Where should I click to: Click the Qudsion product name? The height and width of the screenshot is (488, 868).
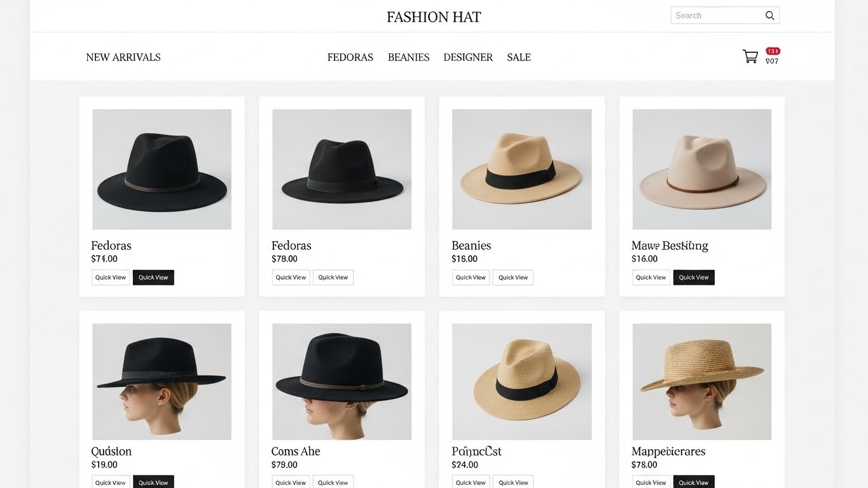[x=111, y=451]
